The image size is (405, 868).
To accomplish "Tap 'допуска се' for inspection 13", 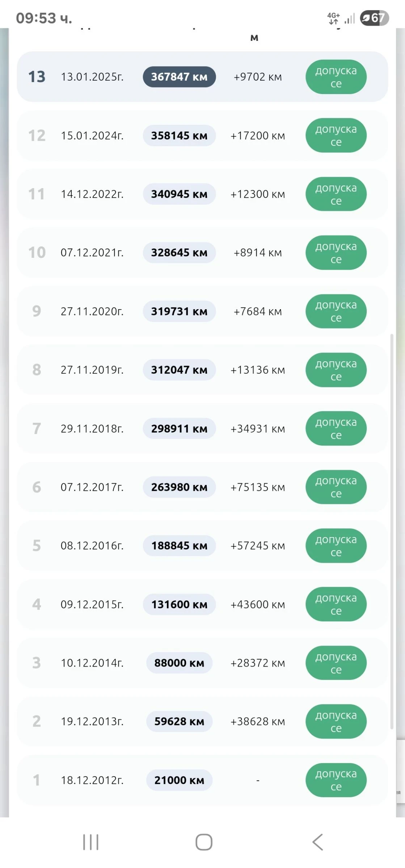I will point(336,77).
